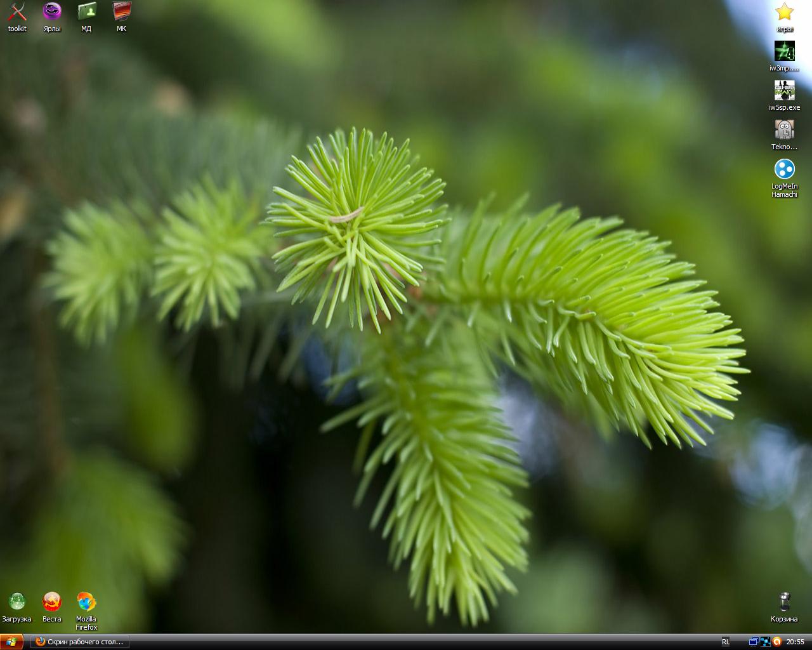
Task: Select the Загрузка desktop icon
Action: 16,602
